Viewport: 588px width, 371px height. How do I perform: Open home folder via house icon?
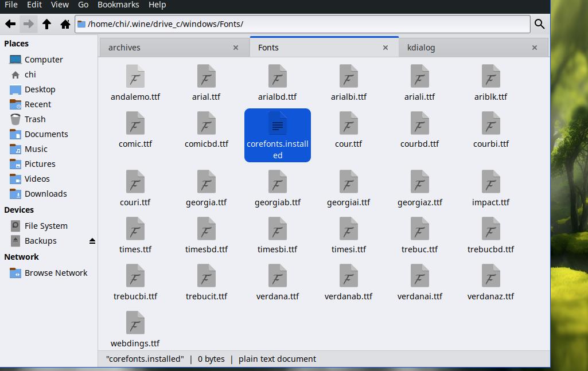65,24
